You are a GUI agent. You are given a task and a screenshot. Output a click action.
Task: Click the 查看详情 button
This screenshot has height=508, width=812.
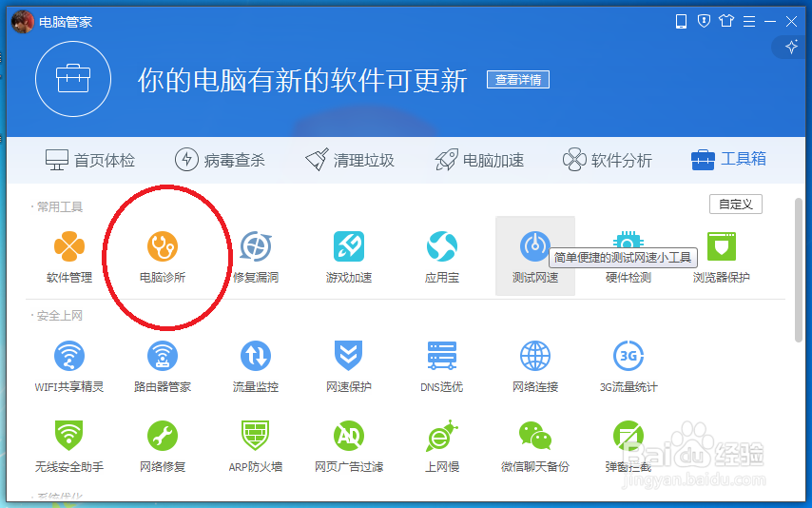pyautogui.click(x=518, y=80)
